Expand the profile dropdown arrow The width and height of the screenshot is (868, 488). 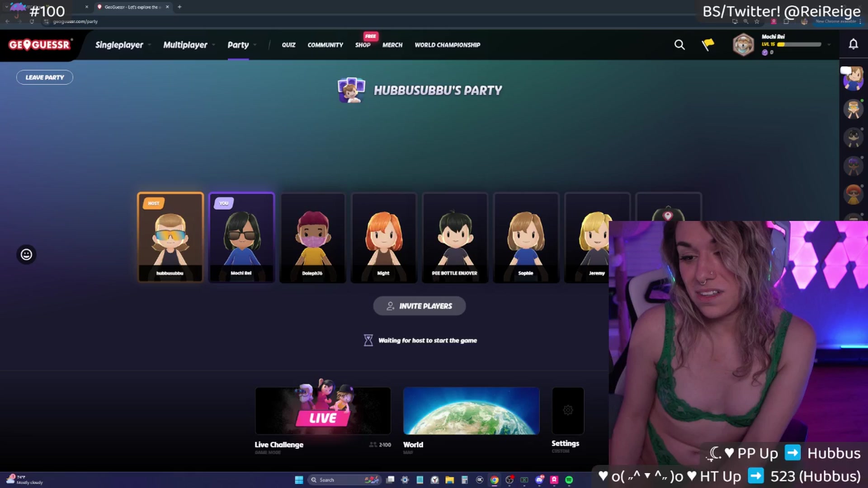pos(829,45)
